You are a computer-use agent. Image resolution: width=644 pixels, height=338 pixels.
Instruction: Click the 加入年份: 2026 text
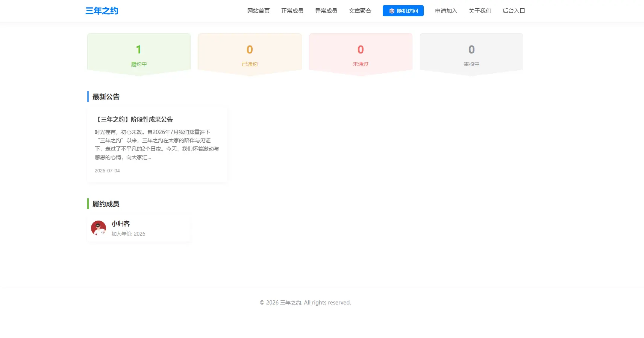coord(128,234)
